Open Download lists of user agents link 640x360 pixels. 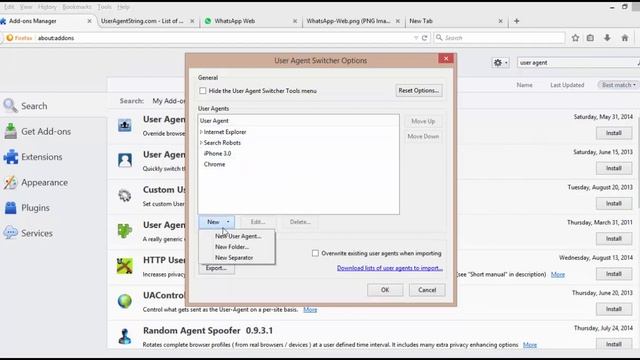point(390,268)
